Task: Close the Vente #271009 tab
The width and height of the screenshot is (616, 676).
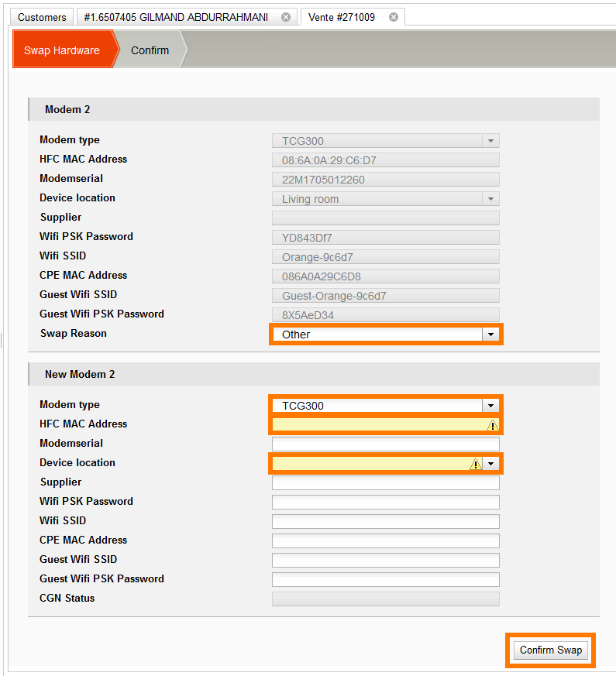Action: 394,17
